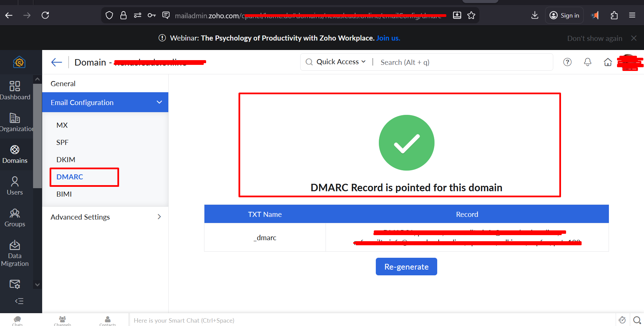Image resolution: width=644 pixels, height=326 pixels.
Task: Open the notifications bell
Action: point(587,62)
